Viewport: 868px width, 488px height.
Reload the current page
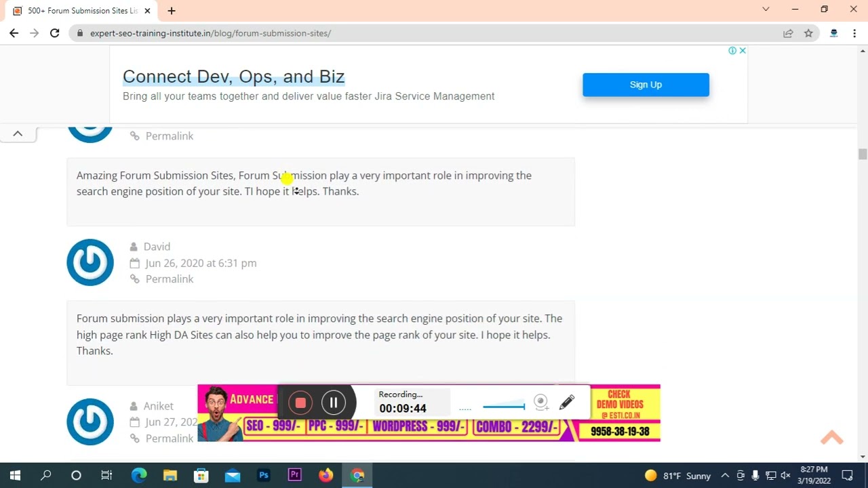(x=55, y=33)
